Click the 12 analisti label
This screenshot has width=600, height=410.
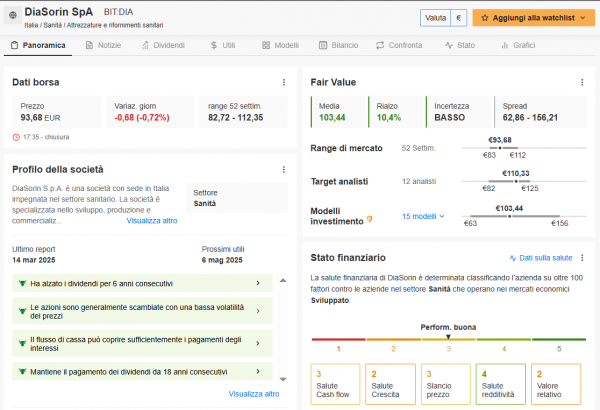tap(419, 181)
